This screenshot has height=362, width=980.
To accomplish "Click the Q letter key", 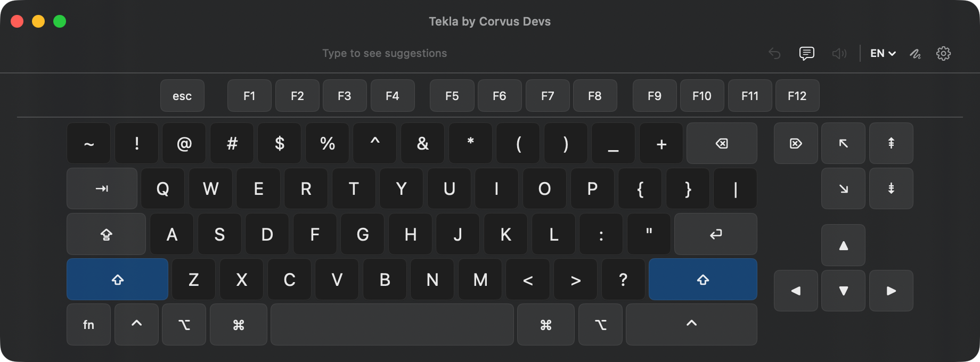I will coord(162,188).
